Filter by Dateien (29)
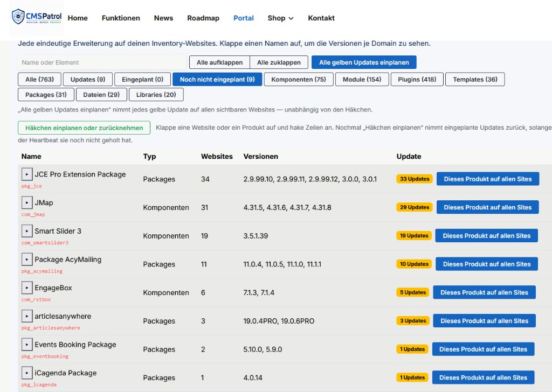The width and height of the screenshot is (552, 392). pos(101,95)
